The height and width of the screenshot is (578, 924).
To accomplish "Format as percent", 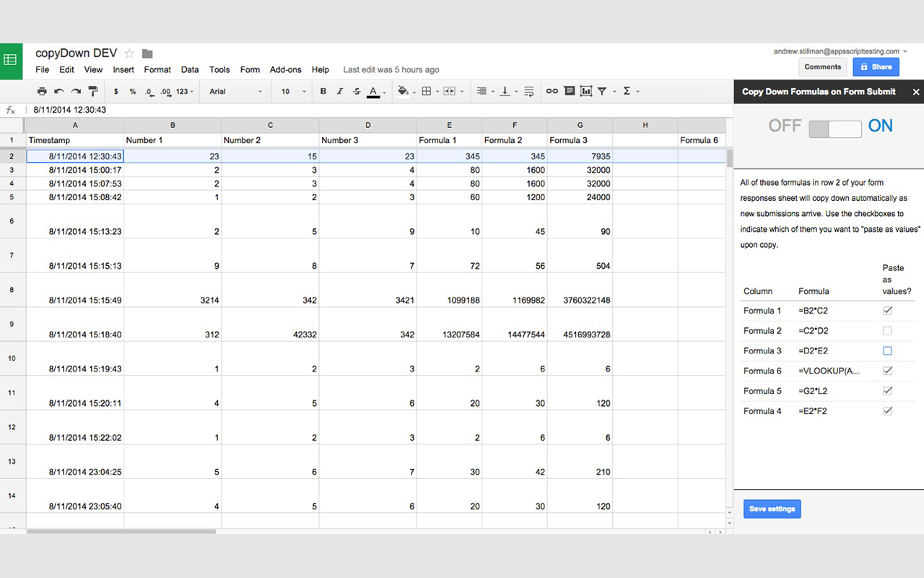I will point(133,92).
